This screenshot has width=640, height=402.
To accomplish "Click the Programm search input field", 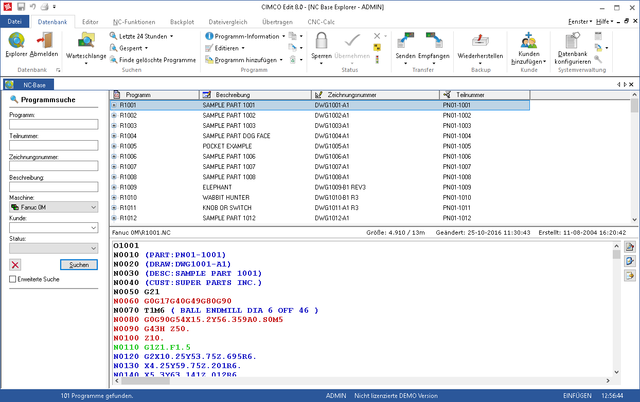I will [x=53, y=124].
